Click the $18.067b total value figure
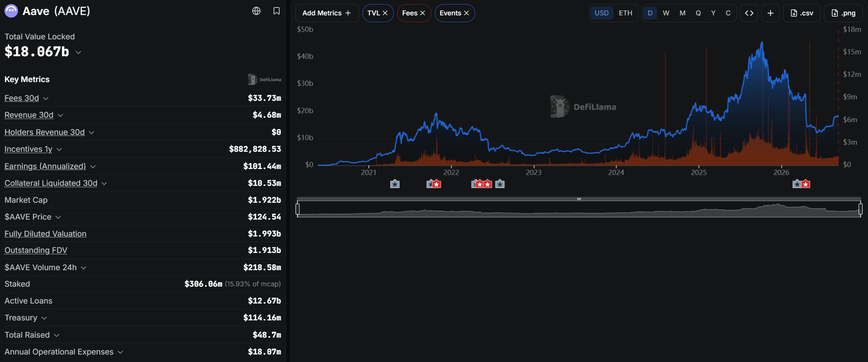The width and height of the screenshot is (868, 362). [x=37, y=52]
